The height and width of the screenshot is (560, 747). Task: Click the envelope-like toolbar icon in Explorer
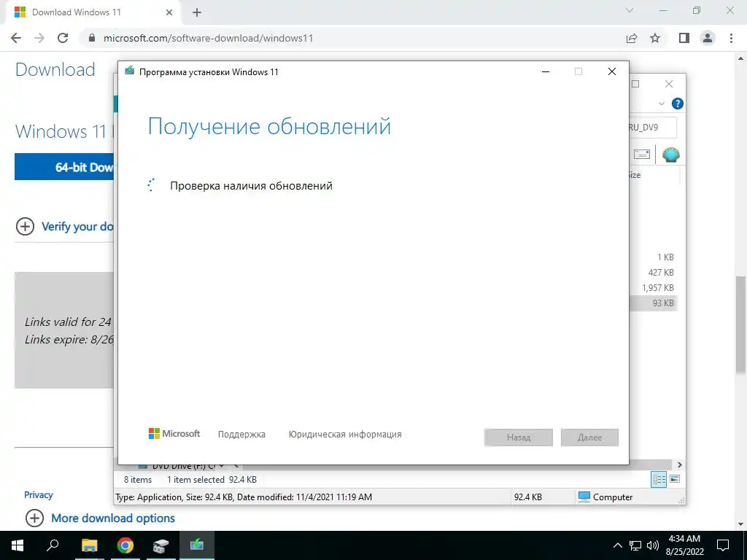tap(642, 154)
